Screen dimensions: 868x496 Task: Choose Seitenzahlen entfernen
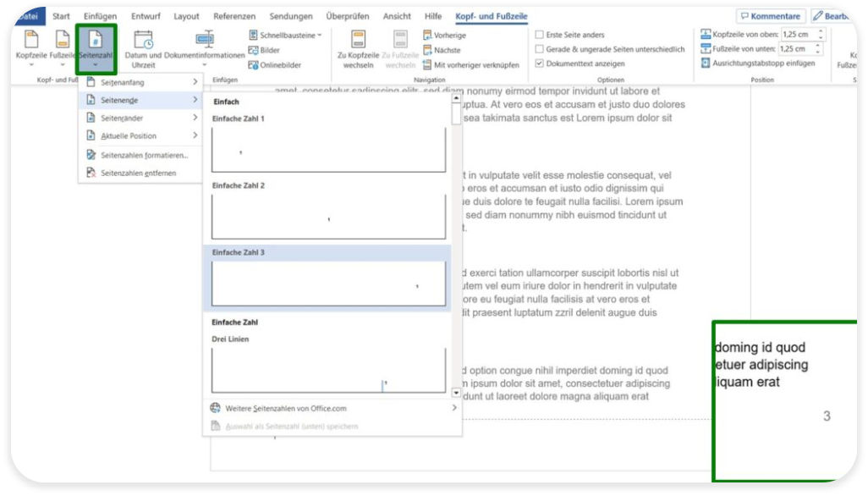140,173
